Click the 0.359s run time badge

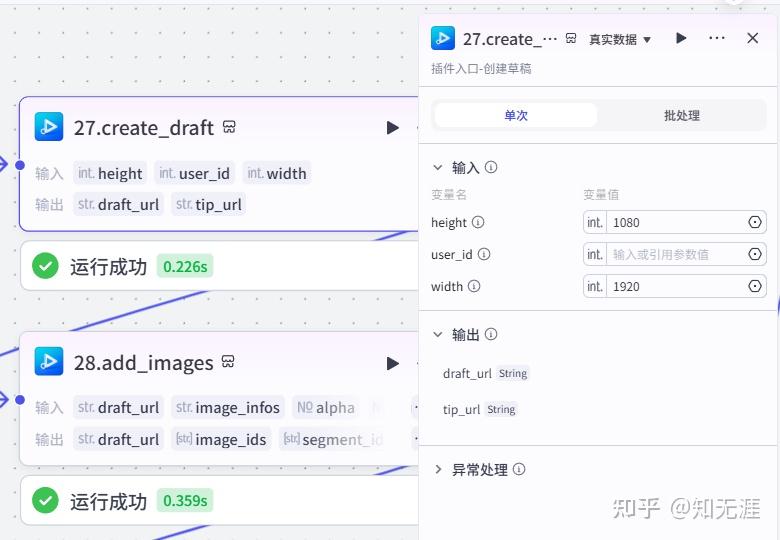pyautogui.click(x=185, y=501)
